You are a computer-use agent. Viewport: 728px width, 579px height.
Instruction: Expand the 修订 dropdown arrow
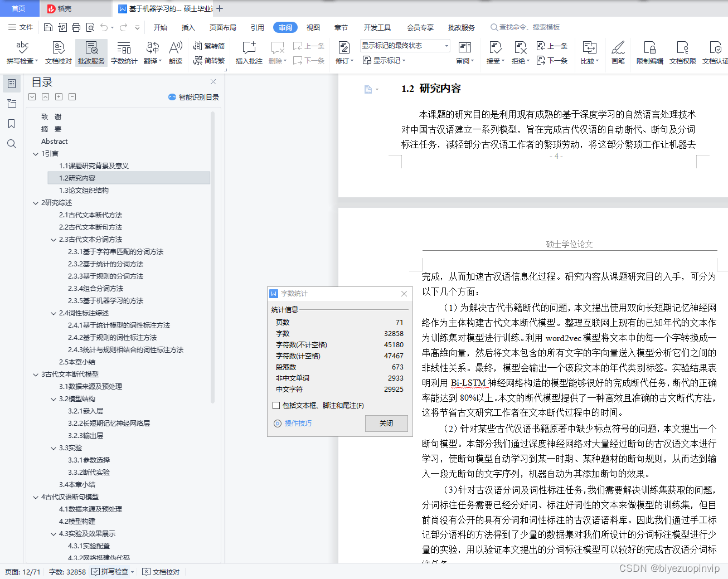tap(352, 60)
